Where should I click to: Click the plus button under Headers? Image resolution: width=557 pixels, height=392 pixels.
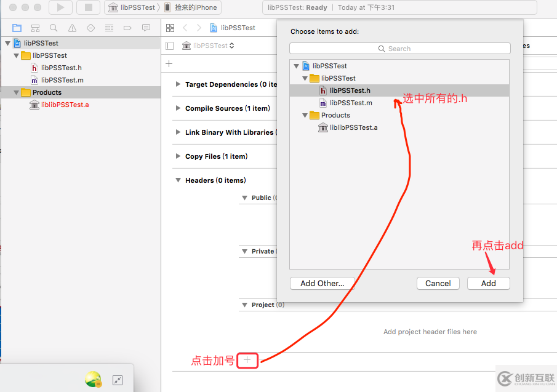[x=247, y=361]
